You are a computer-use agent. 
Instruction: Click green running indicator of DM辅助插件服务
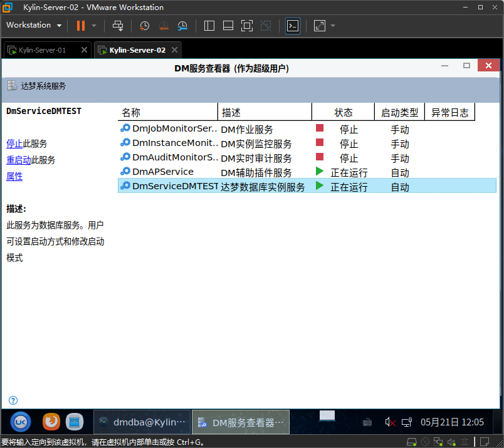click(320, 171)
